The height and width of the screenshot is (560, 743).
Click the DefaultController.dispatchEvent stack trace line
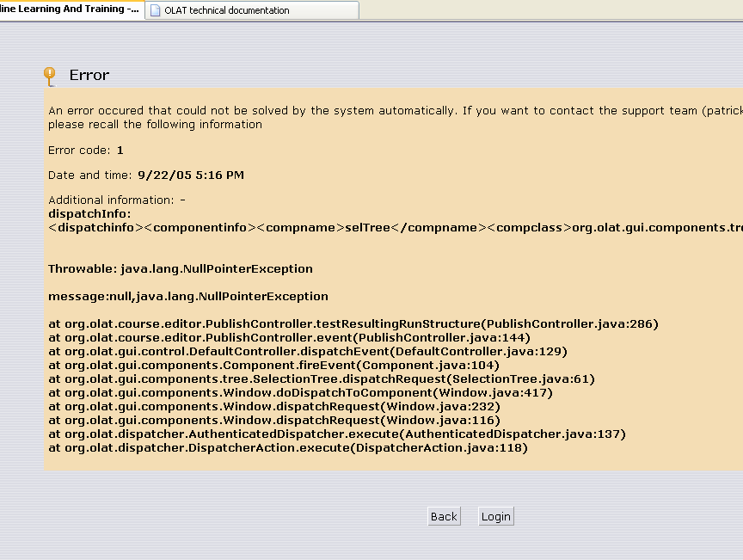click(308, 352)
